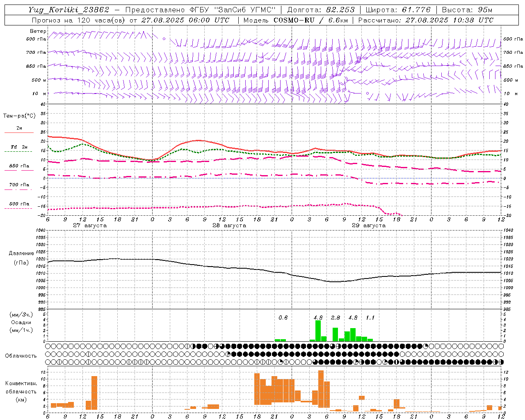This screenshot has height=420, width=525.
Task: Click the Осадки precipitation label
Action: point(21,322)
